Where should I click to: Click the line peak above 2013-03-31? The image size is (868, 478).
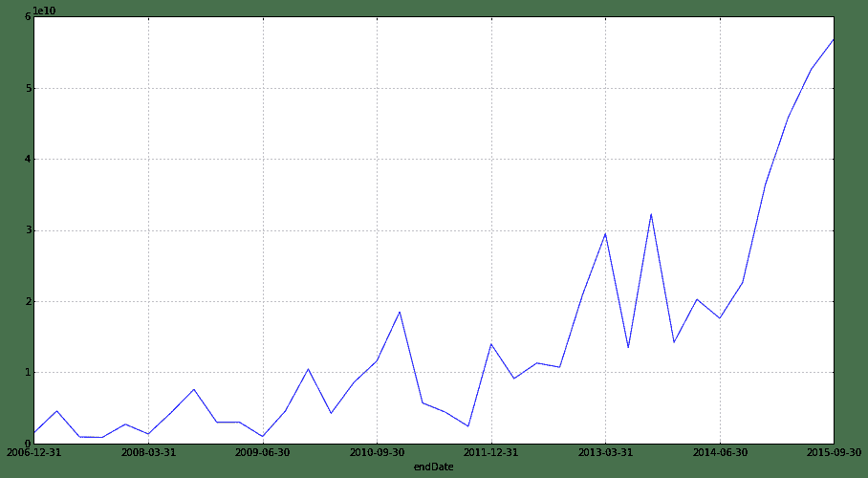pyautogui.click(x=605, y=233)
